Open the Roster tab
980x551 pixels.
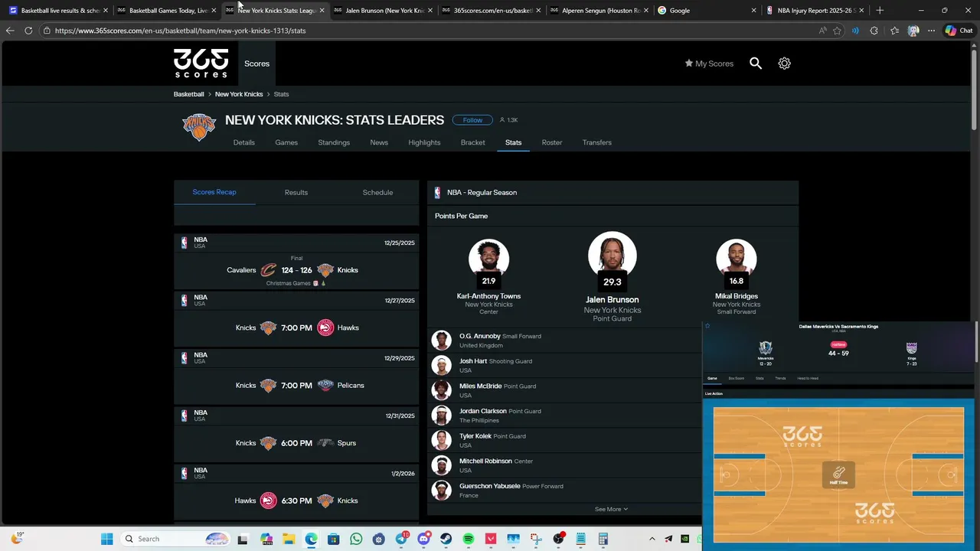point(552,142)
